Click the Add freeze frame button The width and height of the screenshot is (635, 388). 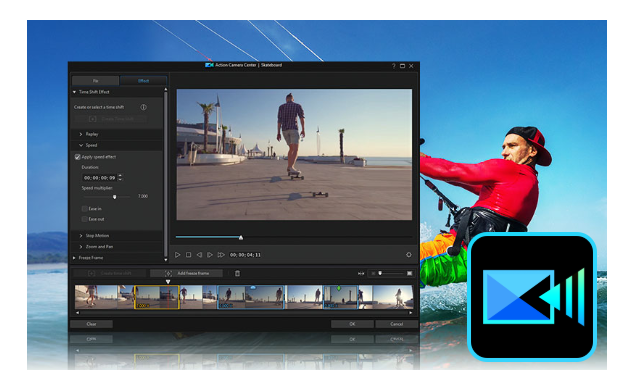point(186,273)
